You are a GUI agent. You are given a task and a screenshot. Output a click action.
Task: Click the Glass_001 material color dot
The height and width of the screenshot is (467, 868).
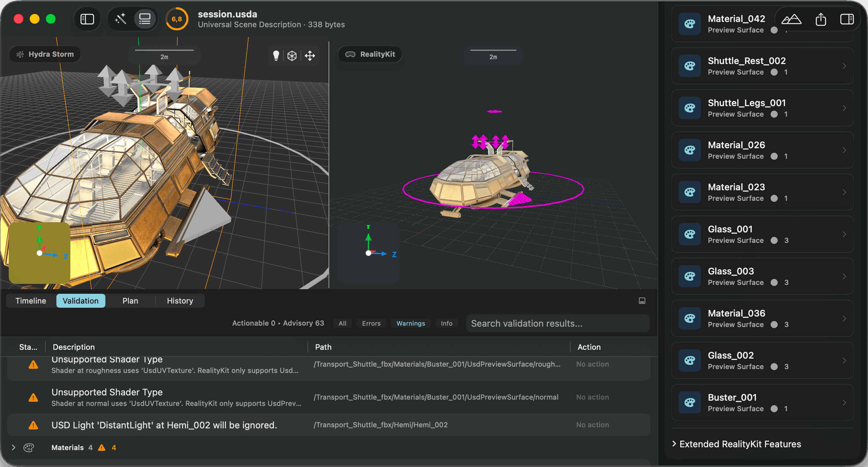pos(774,240)
